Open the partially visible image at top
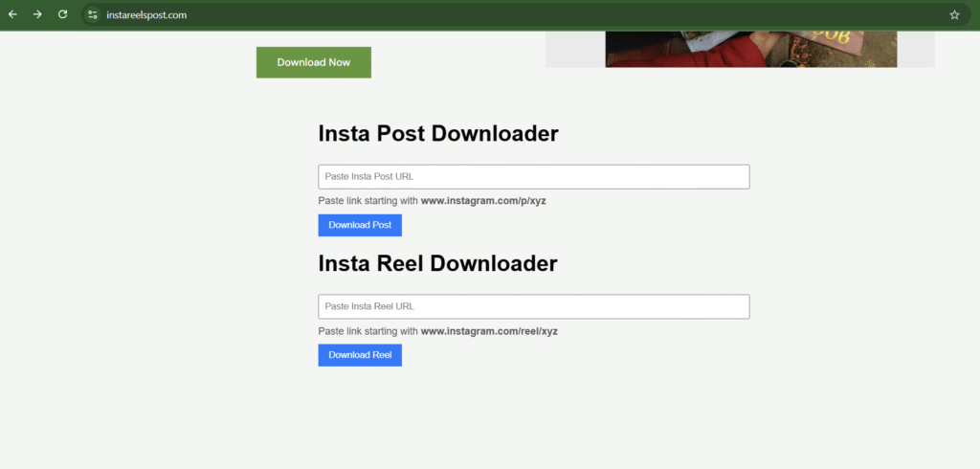This screenshot has height=469, width=980. tap(750, 50)
